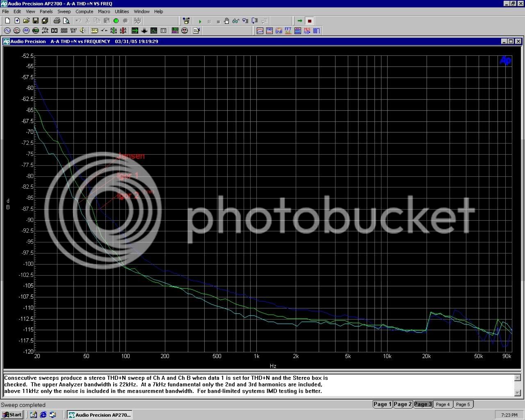Viewport: 525px width, 420px height.
Task: Open a test file with folder icon
Action: click(26, 21)
